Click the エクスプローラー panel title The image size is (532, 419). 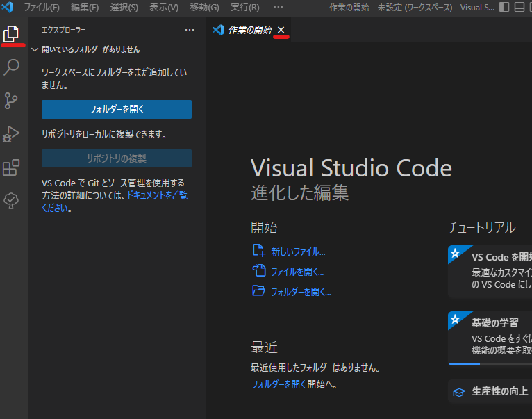[63, 30]
